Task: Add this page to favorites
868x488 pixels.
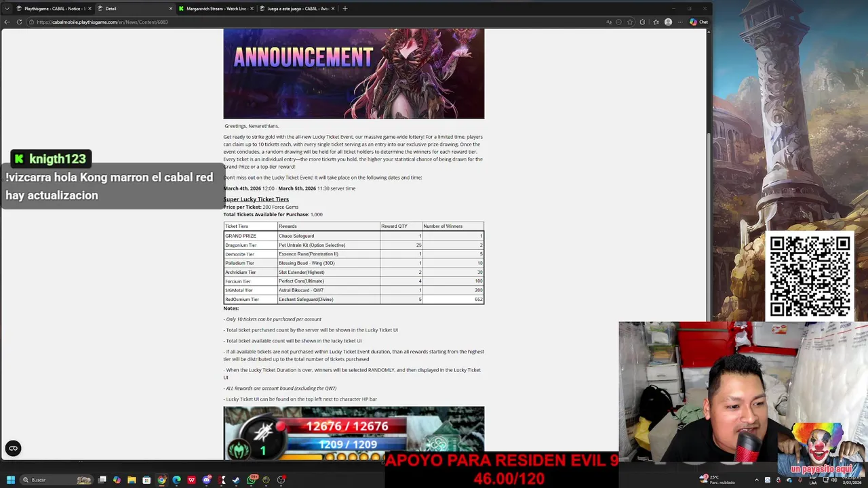Action: coord(630,22)
